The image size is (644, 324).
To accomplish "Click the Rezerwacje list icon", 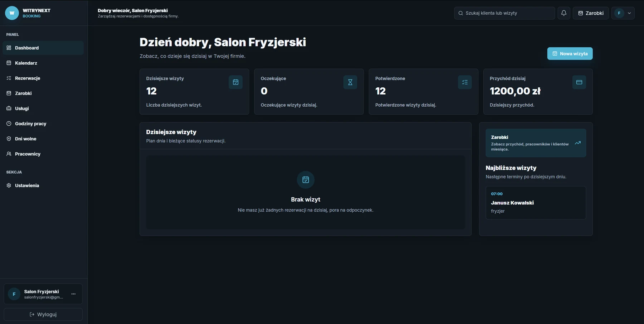I will point(9,78).
